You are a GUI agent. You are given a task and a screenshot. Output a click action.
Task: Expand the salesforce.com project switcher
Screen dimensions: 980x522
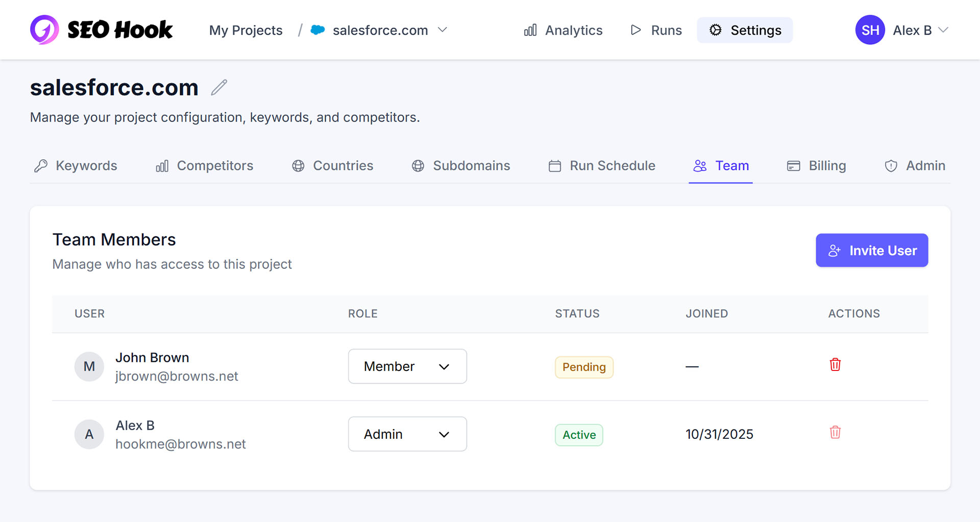[x=443, y=30]
